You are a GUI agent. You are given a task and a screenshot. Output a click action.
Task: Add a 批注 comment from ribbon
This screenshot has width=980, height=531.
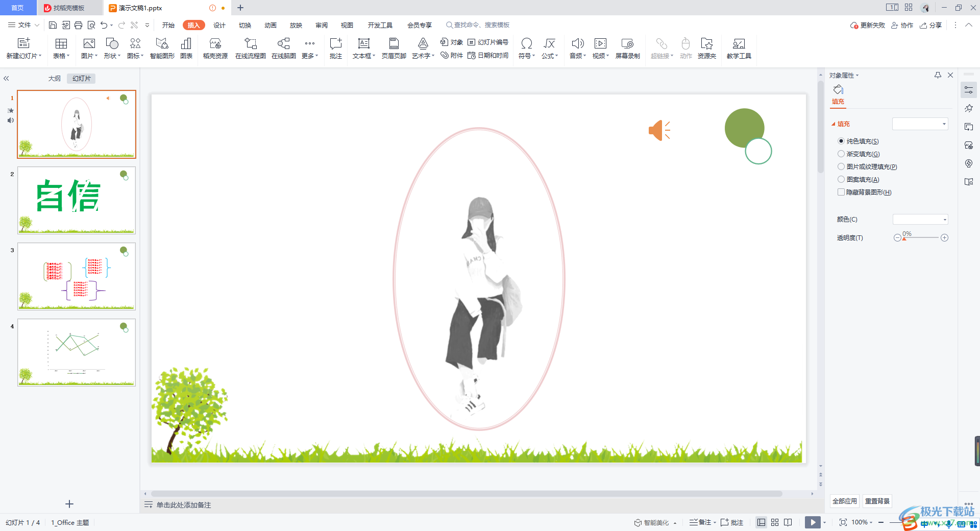pos(336,49)
